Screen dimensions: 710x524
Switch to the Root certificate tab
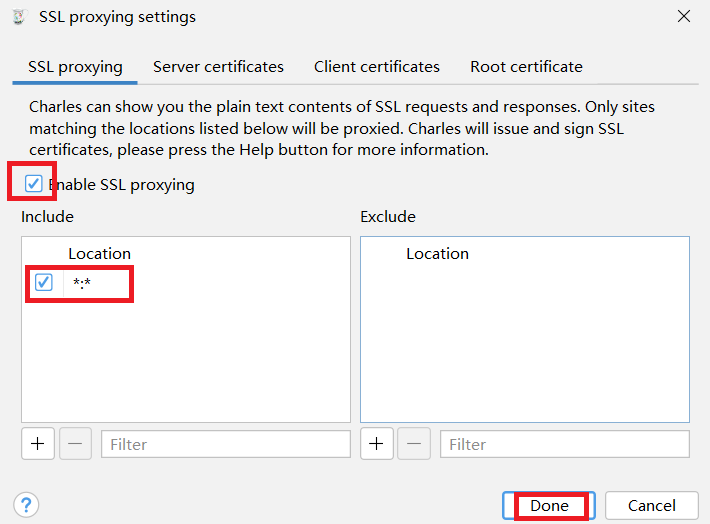coord(526,67)
